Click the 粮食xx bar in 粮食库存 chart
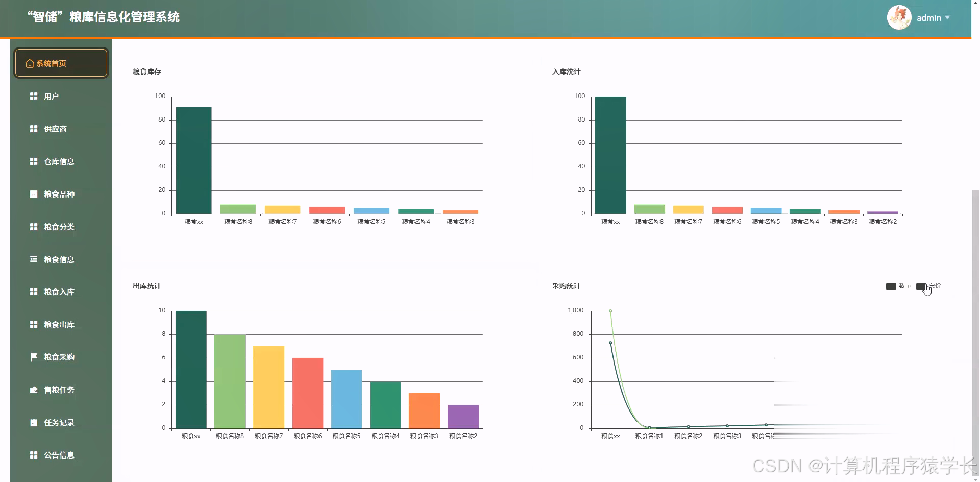The height and width of the screenshot is (482, 980). 194,160
